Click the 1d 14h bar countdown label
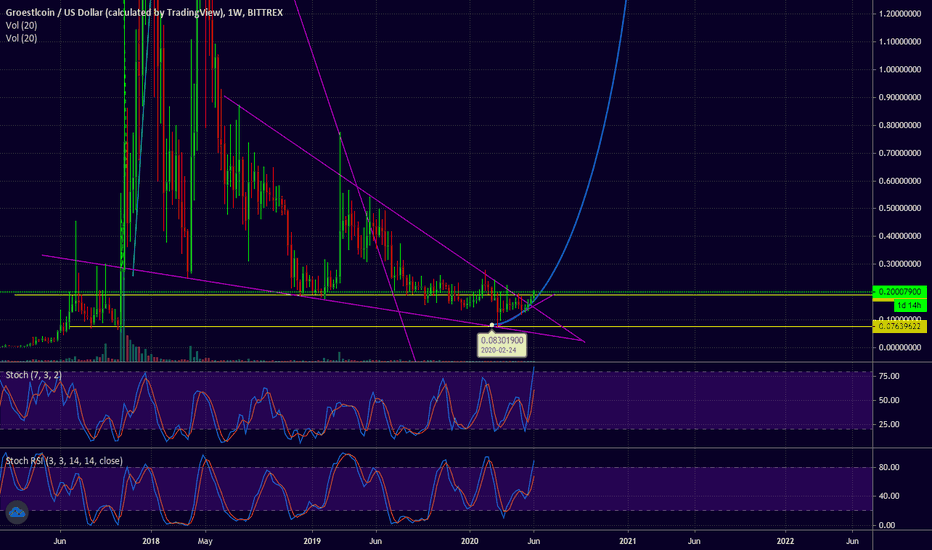 909,306
